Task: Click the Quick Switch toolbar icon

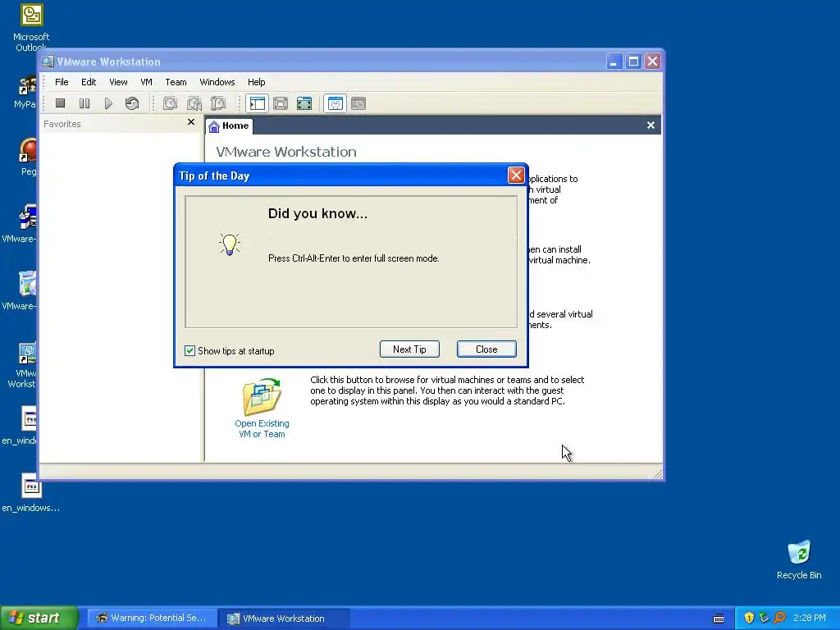Action: point(281,103)
